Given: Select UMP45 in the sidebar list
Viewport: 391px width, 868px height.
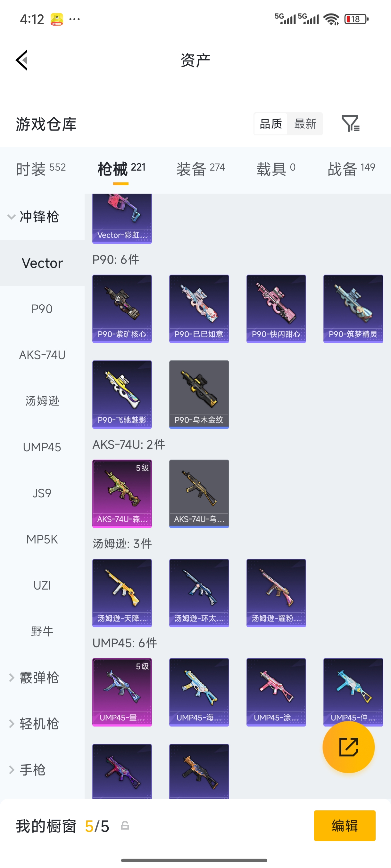Looking at the screenshot, I should click(42, 447).
